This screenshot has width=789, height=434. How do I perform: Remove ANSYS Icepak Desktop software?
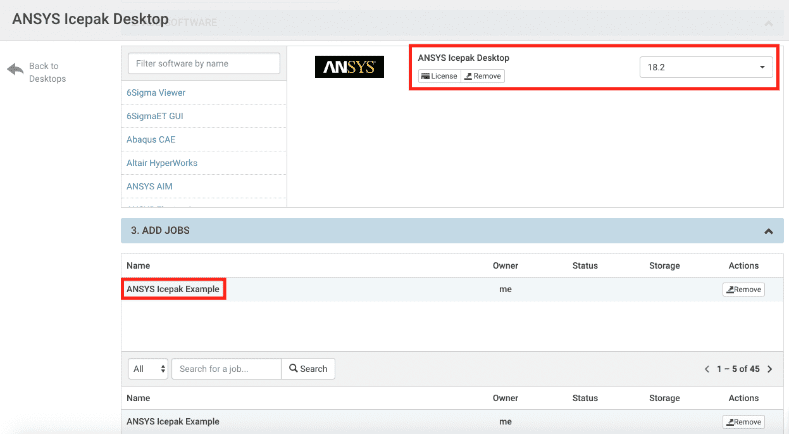[483, 76]
